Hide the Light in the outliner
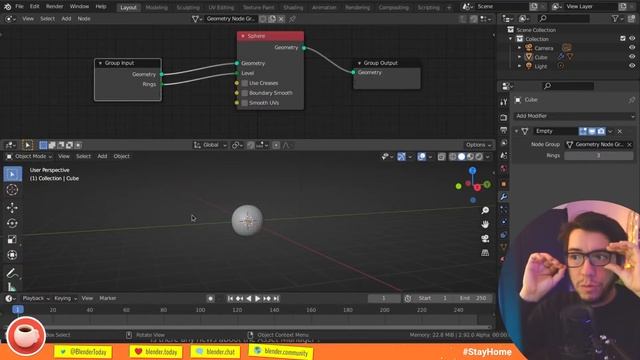 (632, 66)
